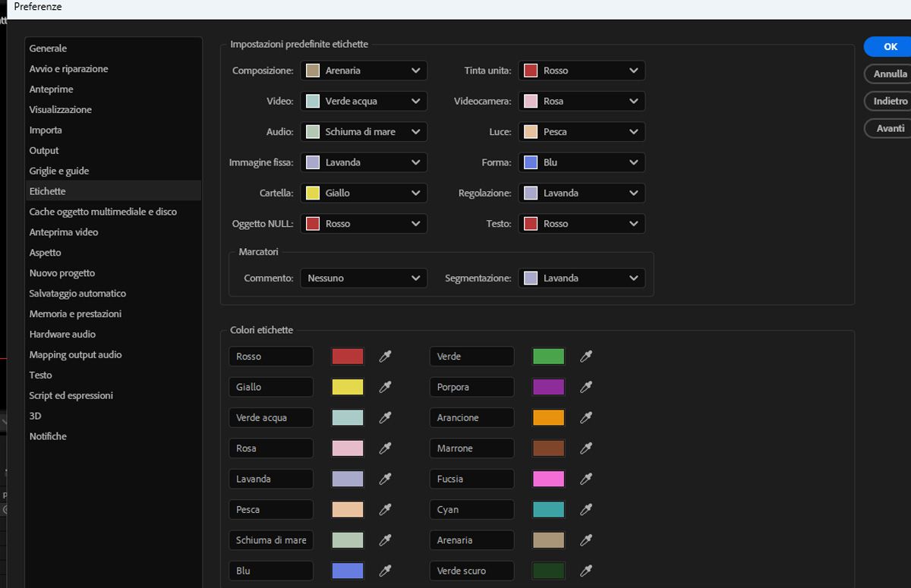Click the eyedropper beside Verde scuro
The height and width of the screenshot is (588, 911).
click(x=585, y=571)
